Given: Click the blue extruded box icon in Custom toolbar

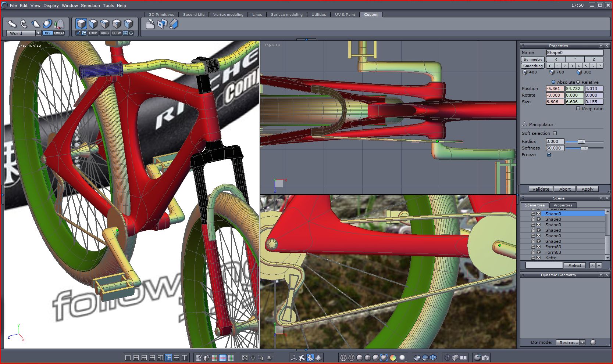Looking at the screenshot, I should (174, 24).
